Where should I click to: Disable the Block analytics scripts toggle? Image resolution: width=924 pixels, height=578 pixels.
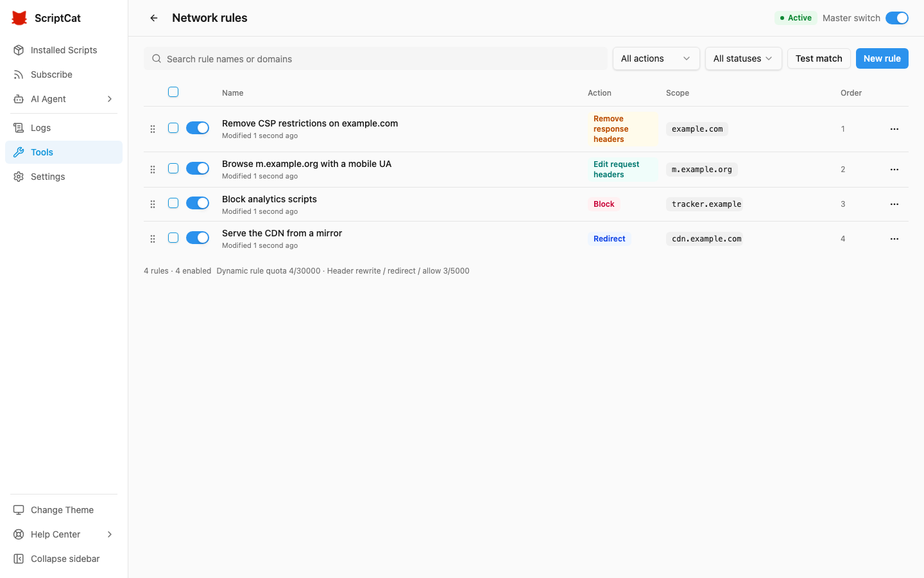click(198, 203)
